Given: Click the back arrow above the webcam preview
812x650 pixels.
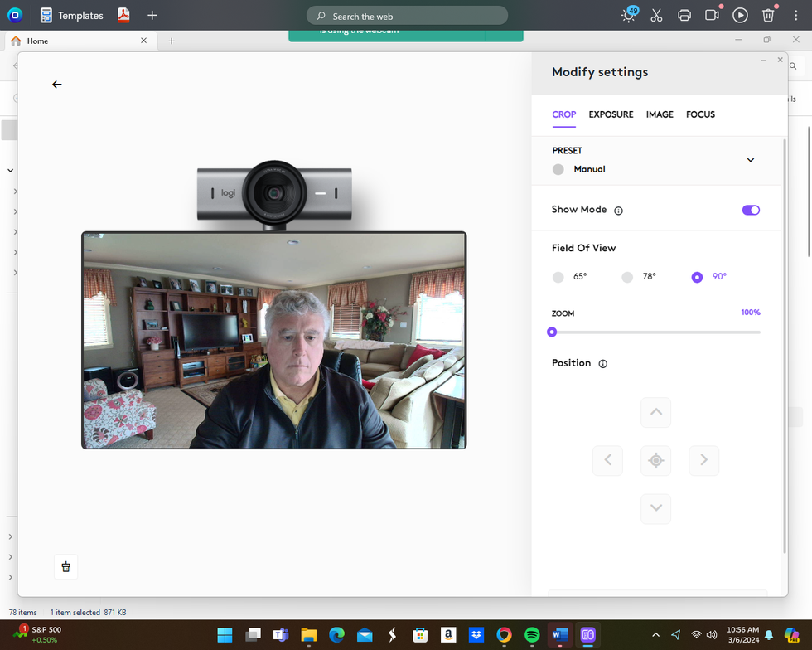Looking at the screenshot, I should [56, 84].
